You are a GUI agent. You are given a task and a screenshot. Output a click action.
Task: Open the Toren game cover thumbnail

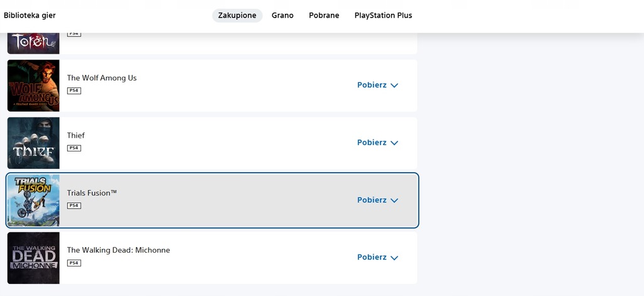click(x=33, y=43)
